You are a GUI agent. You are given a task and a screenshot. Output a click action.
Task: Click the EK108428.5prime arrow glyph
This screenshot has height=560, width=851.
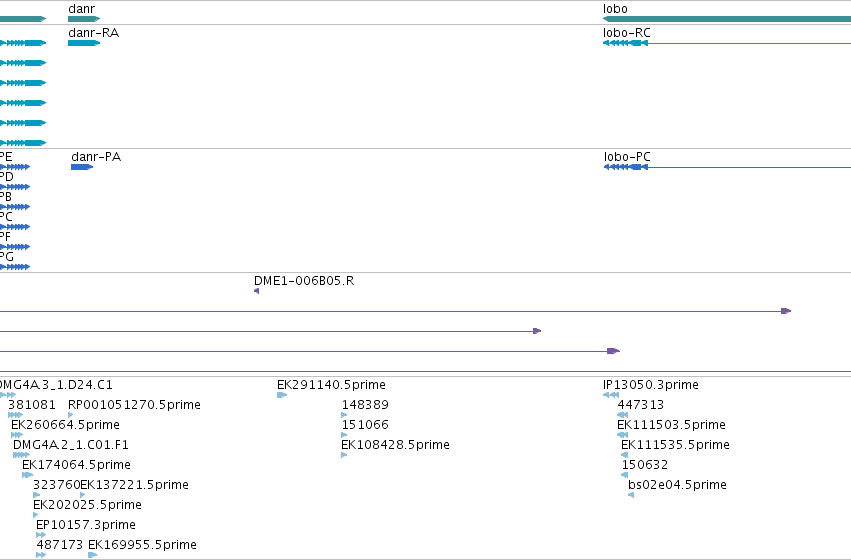point(344,455)
